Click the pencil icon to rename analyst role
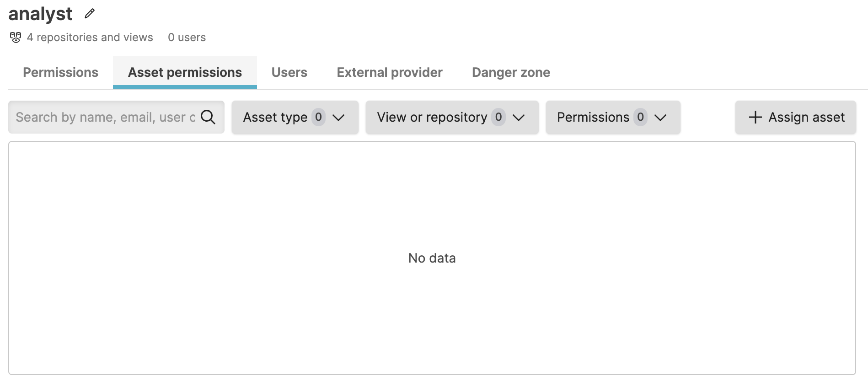Image resolution: width=868 pixels, height=387 pixels. 89,13
